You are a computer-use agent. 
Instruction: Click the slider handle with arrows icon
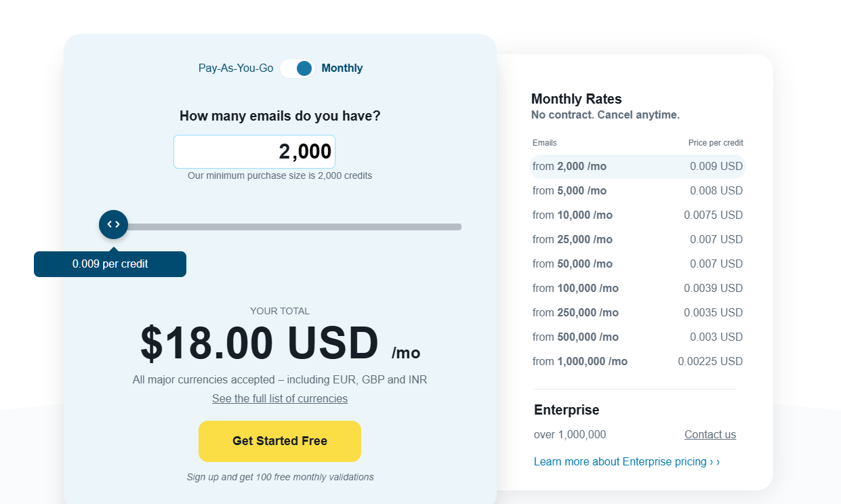(113, 224)
